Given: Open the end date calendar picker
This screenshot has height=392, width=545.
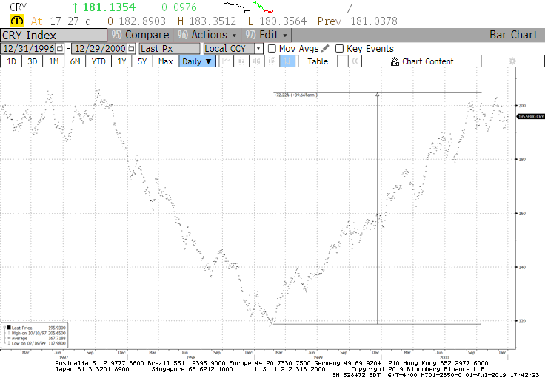Looking at the screenshot, I should tap(131, 48).
